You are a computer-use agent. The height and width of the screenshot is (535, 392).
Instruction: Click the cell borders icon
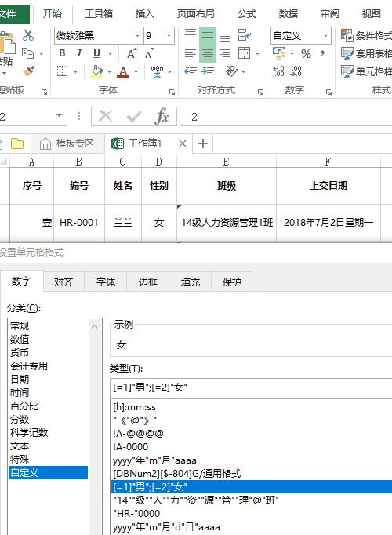point(63,71)
